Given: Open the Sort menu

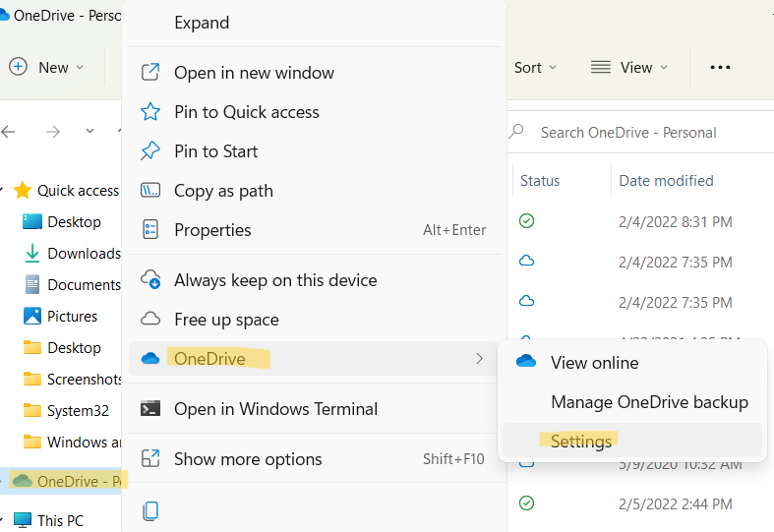Looking at the screenshot, I should click(x=535, y=67).
